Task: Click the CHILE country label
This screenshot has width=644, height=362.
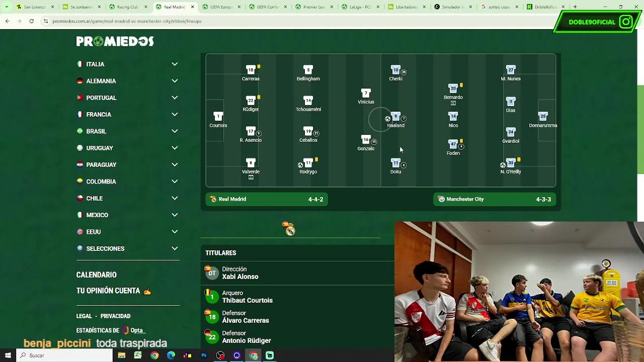Action: tap(94, 198)
